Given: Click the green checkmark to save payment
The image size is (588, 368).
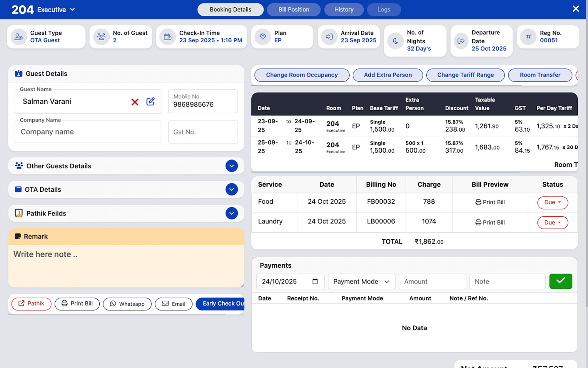Looking at the screenshot, I should [560, 281].
